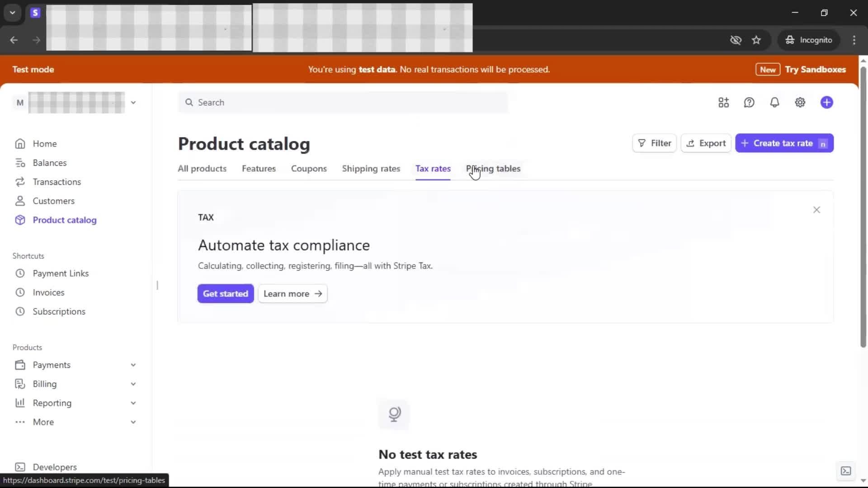Dismiss the Automate tax compliance banner

(x=816, y=210)
